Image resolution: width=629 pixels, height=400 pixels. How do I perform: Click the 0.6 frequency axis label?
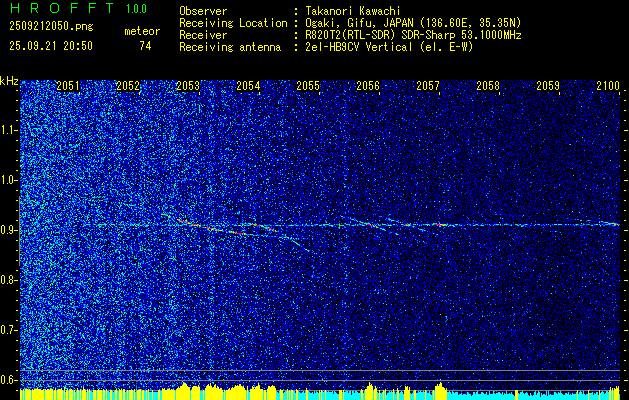tap(8, 380)
